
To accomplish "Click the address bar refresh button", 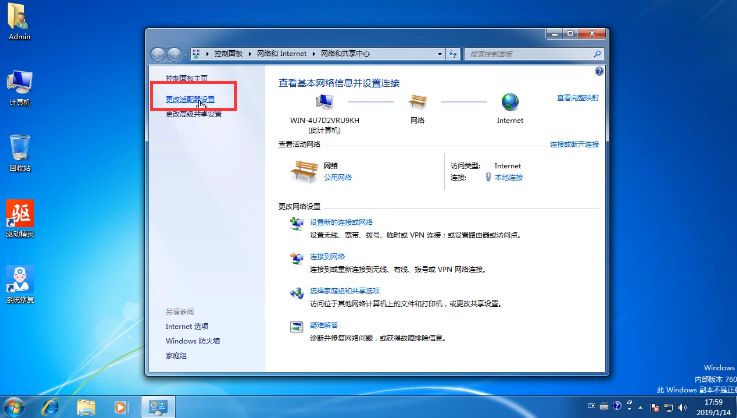I will click(453, 54).
